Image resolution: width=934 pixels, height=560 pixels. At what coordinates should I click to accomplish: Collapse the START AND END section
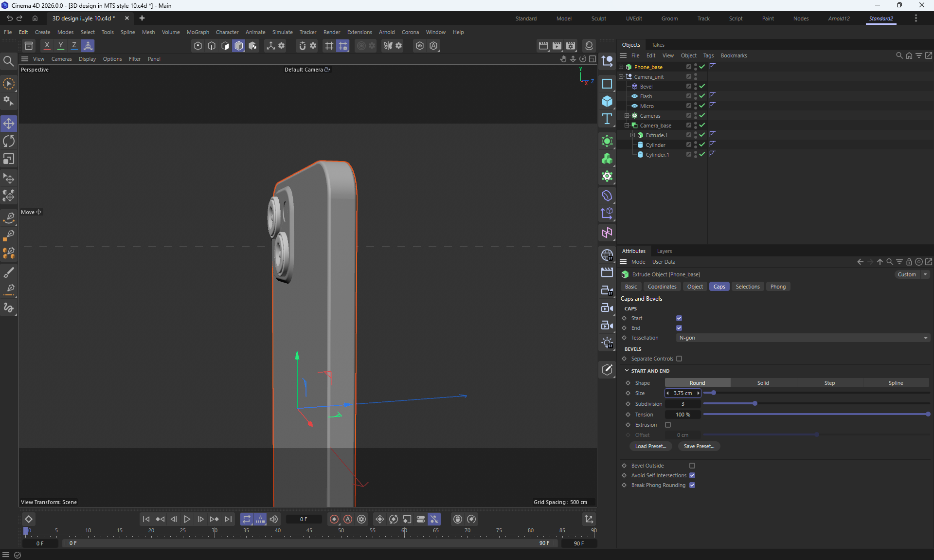point(627,371)
